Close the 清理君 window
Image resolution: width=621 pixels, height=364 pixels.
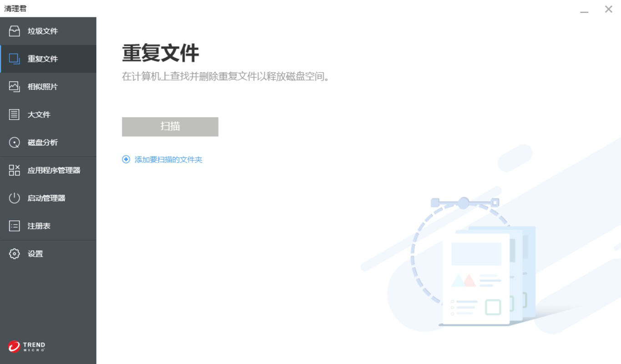(608, 9)
